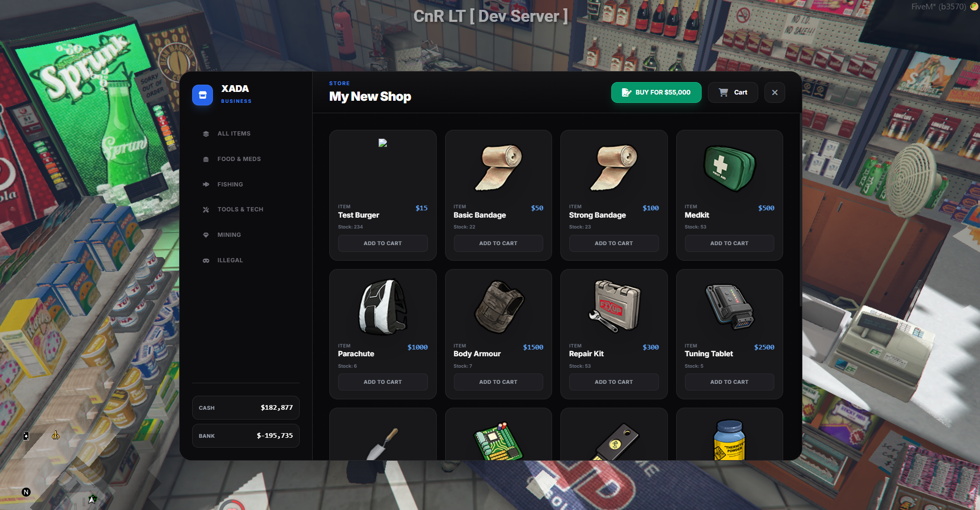Image resolution: width=980 pixels, height=510 pixels.
Task: Add Body Armour to cart
Action: tap(498, 382)
